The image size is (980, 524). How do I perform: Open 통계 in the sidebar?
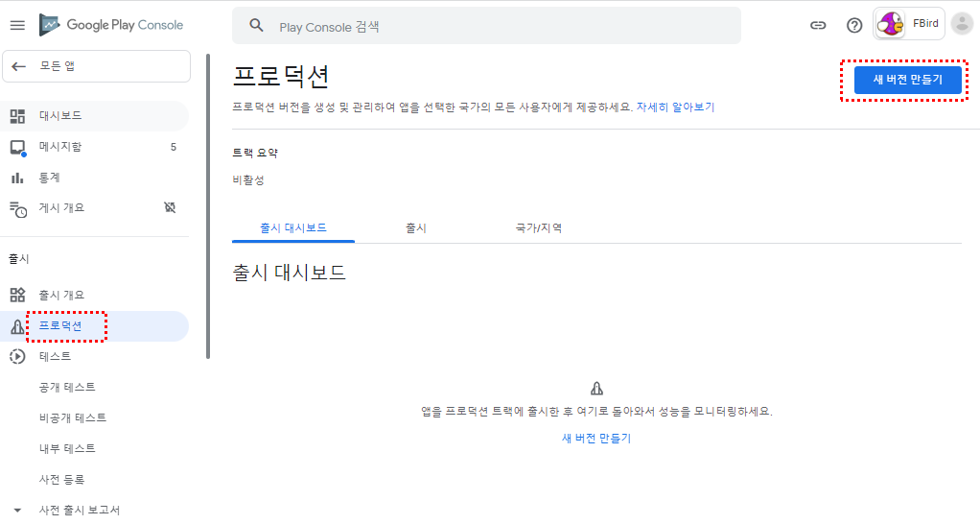click(94, 178)
